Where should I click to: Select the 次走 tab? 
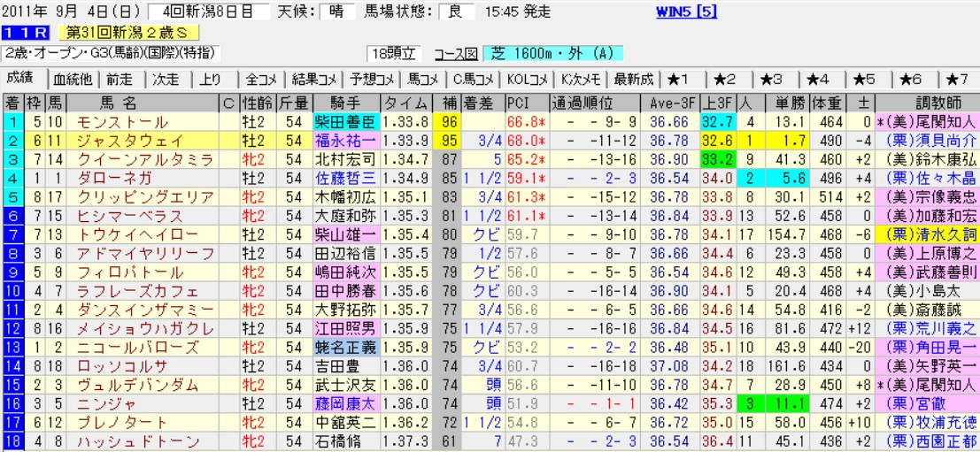point(166,79)
